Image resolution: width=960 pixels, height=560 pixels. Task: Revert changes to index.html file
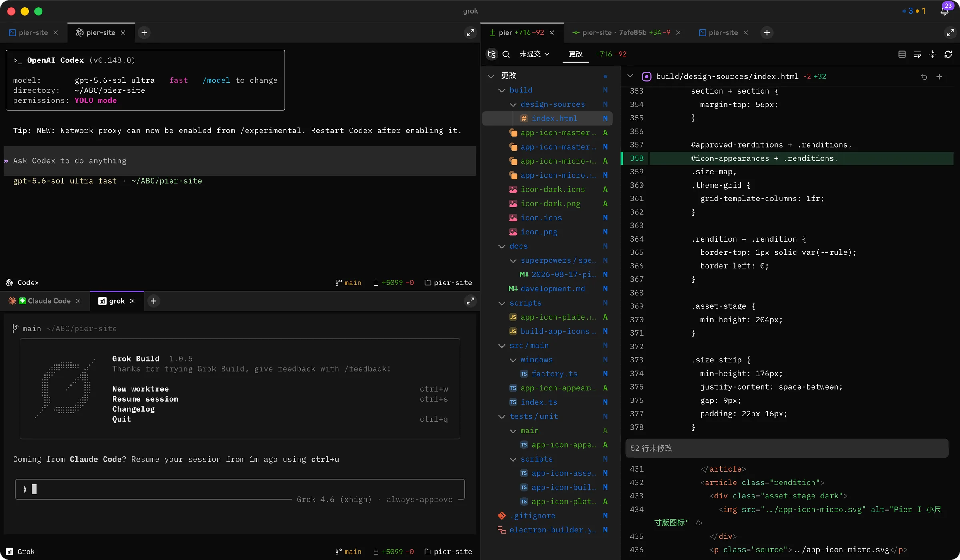click(x=924, y=76)
